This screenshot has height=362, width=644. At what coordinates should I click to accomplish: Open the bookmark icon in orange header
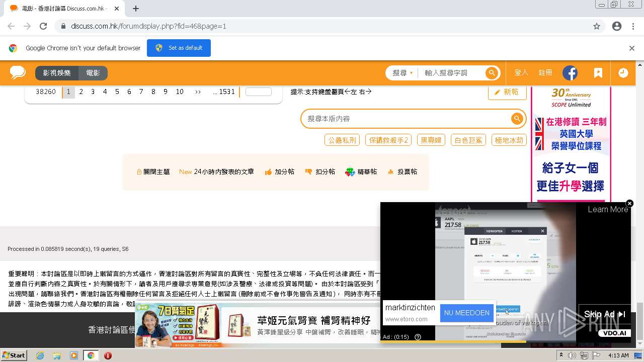[598, 73]
